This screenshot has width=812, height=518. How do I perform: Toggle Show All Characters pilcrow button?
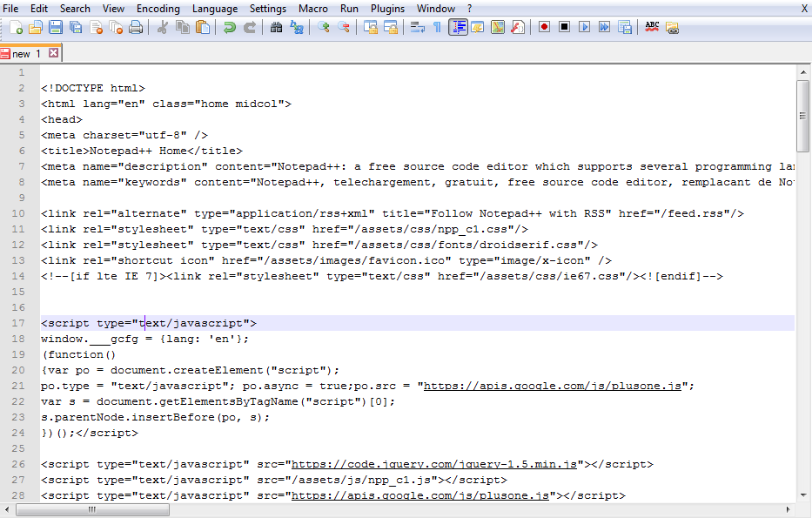click(x=437, y=27)
